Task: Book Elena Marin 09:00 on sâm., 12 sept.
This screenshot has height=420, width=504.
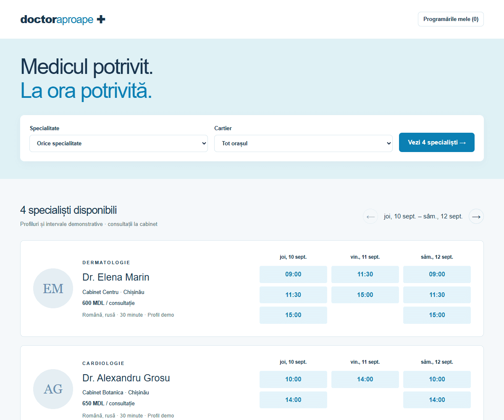Action: (437, 274)
